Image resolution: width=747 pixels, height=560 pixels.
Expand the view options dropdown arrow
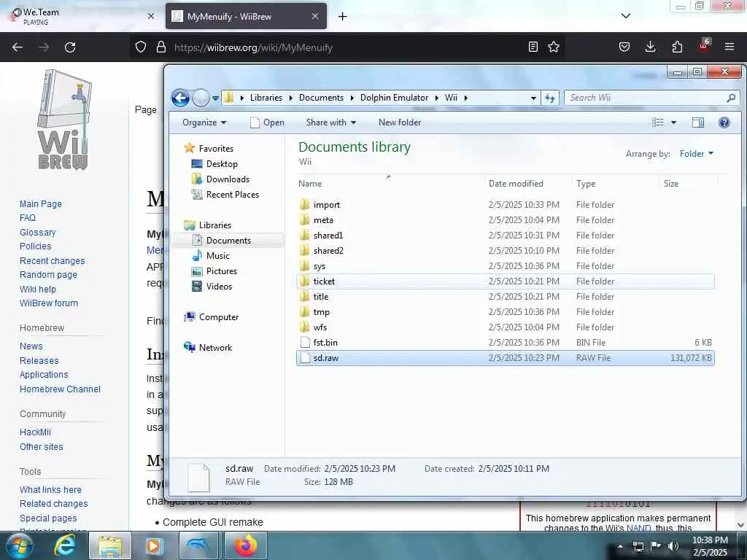pyautogui.click(x=673, y=122)
